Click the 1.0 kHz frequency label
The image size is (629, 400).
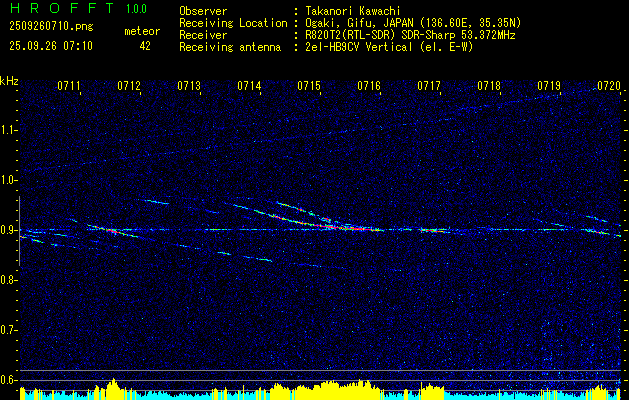[8, 180]
